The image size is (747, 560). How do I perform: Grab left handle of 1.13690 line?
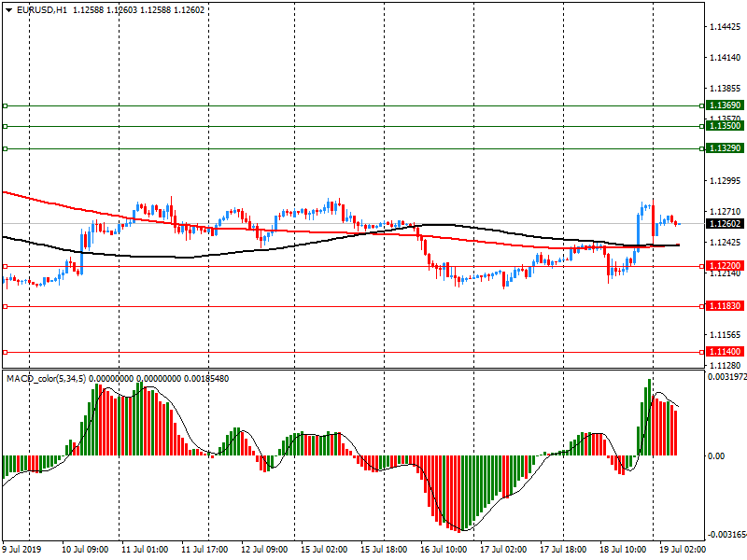point(6,105)
